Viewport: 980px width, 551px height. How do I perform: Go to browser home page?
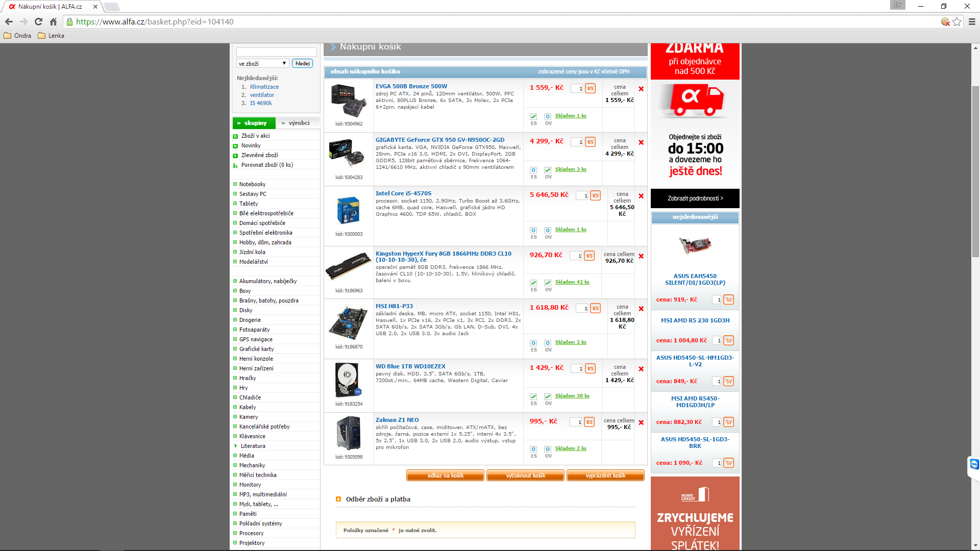tap(53, 21)
